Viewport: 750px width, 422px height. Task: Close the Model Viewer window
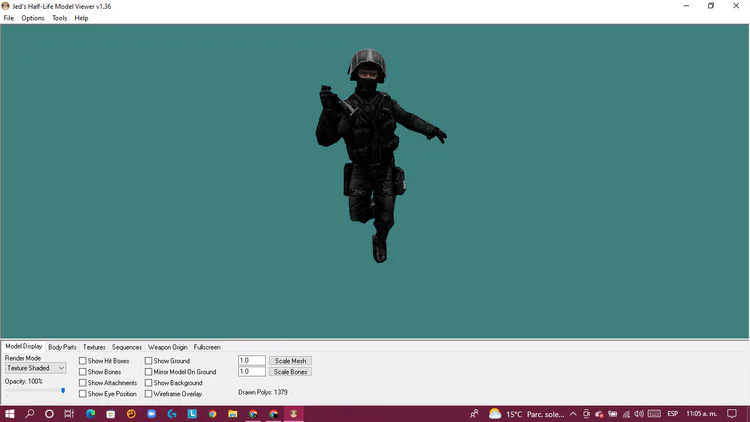(x=736, y=6)
